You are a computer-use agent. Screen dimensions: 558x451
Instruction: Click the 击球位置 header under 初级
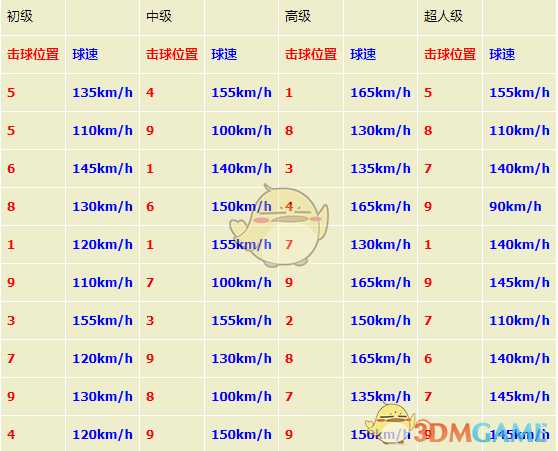click(x=33, y=54)
